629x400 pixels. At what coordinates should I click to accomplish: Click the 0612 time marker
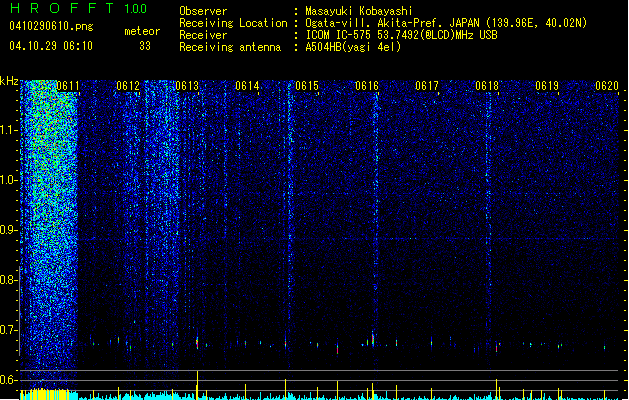tap(128, 86)
